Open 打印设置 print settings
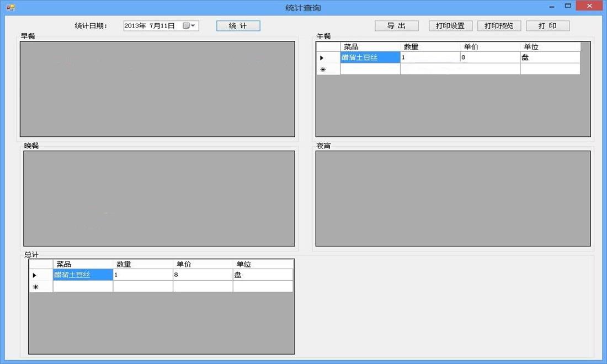This screenshot has height=364, width=607. tap(450, 26)
